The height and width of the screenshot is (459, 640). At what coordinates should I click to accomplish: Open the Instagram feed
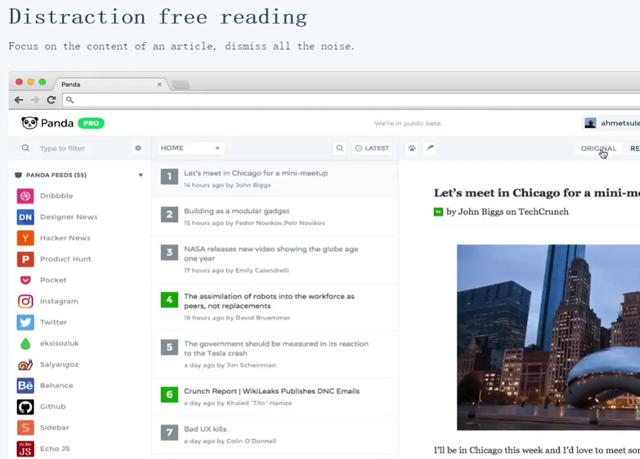pyautogui.click(x=58, y=301)
